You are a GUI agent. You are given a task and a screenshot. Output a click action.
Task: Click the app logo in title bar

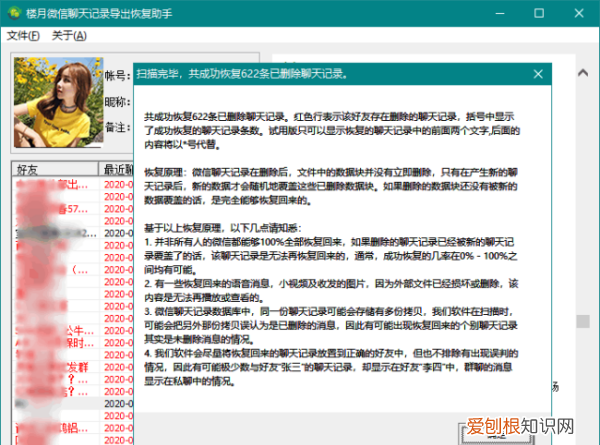pyautogui.click(x=15, y=13)
